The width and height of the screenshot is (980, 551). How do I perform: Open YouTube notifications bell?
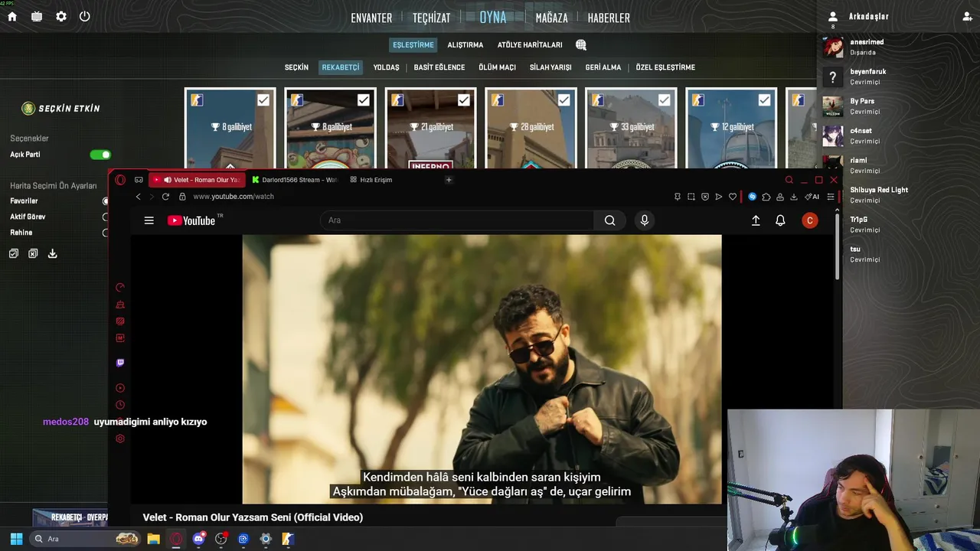(x=780, y=220)
